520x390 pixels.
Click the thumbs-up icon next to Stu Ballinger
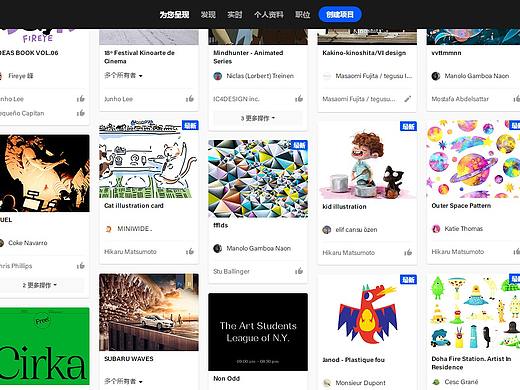(x=299, y=271)
